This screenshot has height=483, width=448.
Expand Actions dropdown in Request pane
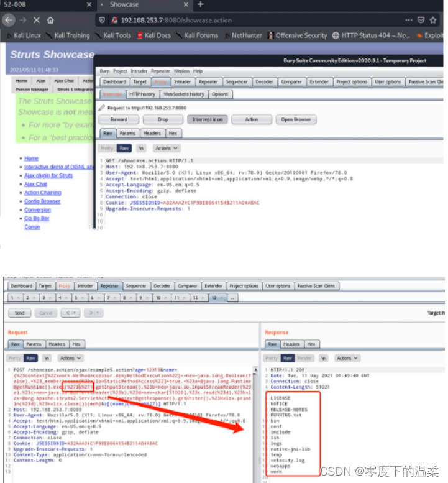70,358
